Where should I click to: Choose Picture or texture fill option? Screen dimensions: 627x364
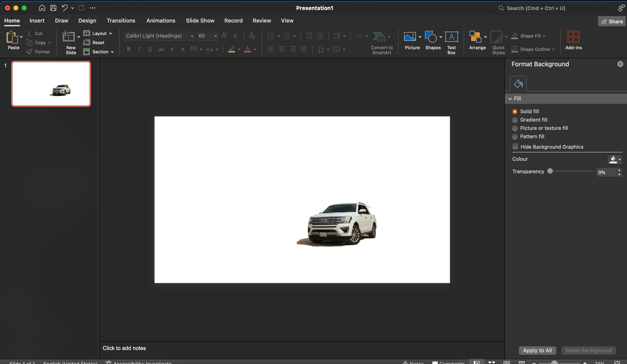(515, 128)
